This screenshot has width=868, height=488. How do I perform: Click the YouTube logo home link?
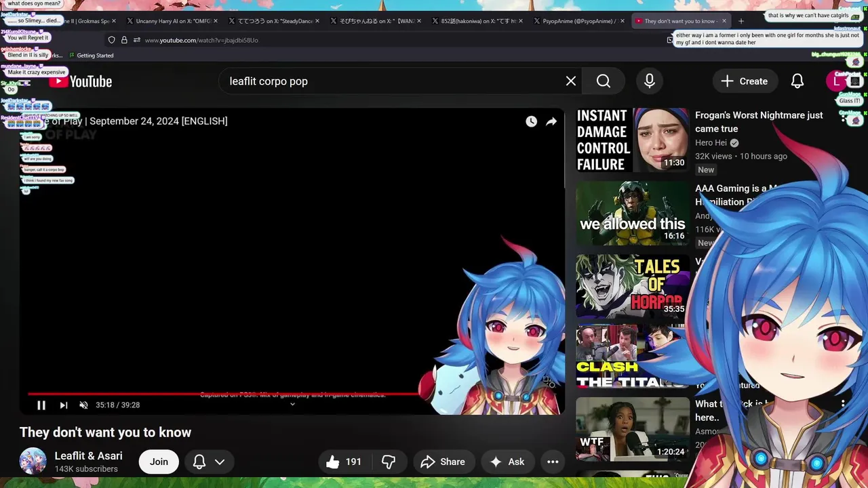[x=80, y=81]
